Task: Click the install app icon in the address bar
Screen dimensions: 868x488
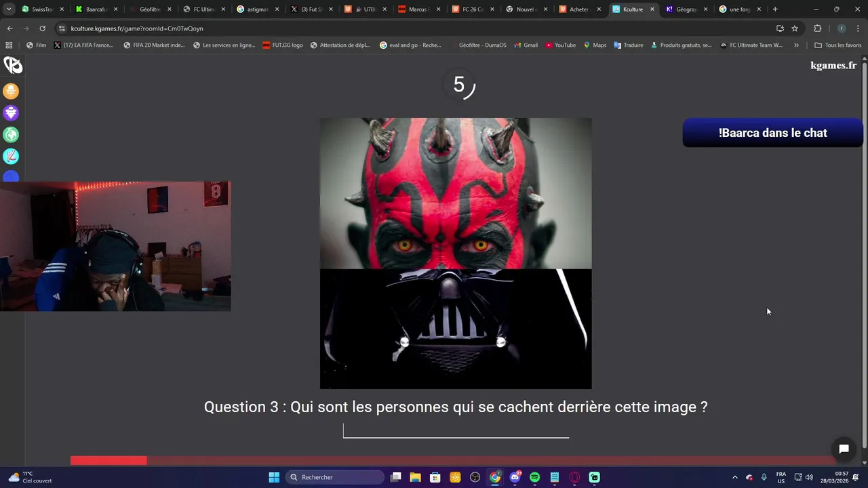Action: pos(780,28)
